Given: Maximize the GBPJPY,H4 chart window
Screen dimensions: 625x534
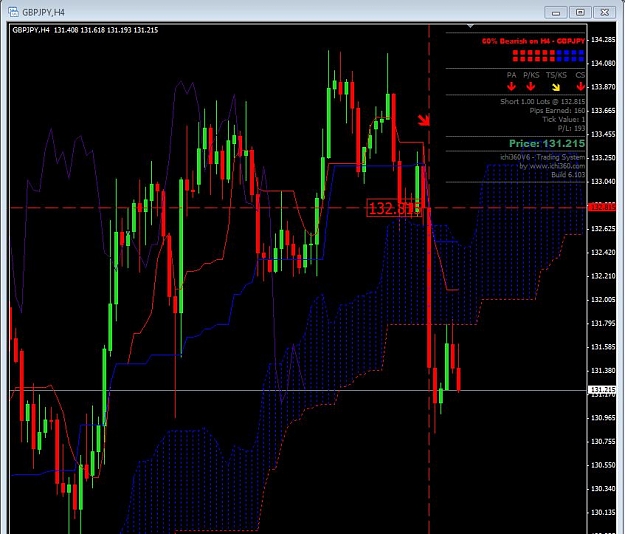Looking at the screenshot, I should click(580, 12).
